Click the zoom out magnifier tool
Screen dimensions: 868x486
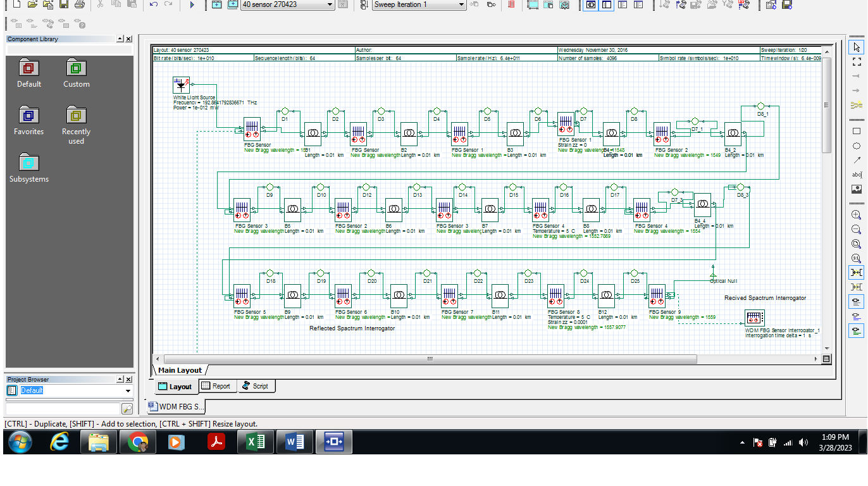[x=857, y=230]
